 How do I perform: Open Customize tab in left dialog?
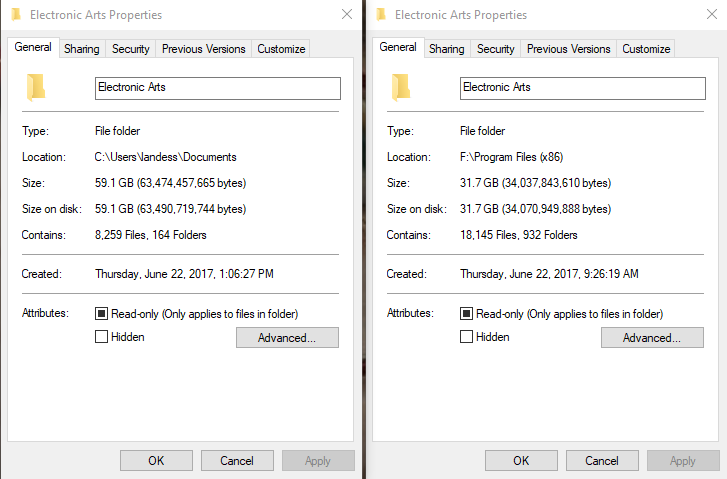coord(281,49)
